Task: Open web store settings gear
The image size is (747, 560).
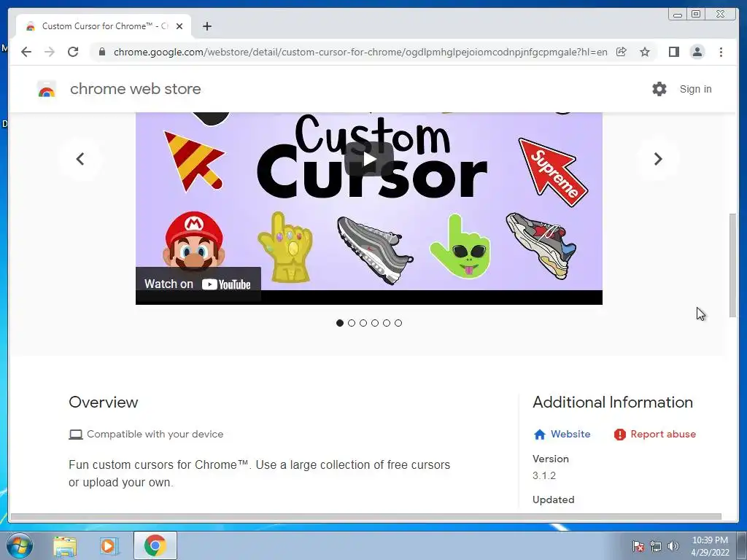Action: click(x=659, y=89)
